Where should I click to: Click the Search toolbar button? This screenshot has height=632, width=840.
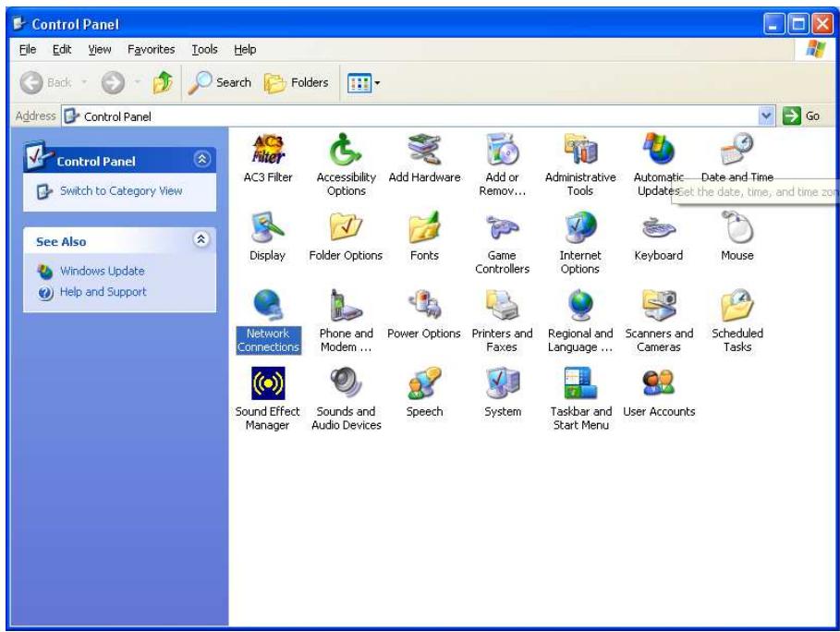220,82
